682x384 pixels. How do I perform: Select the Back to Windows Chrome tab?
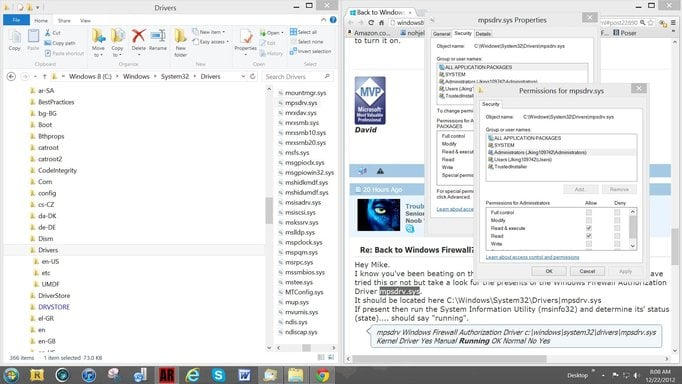click(381, 12)
